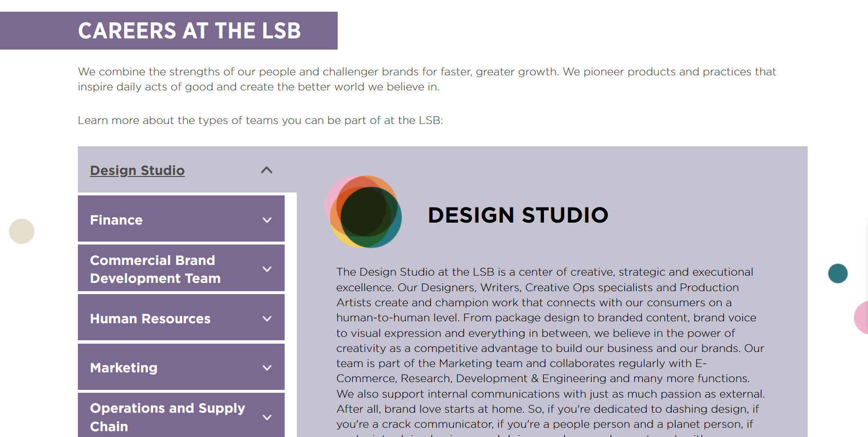
Task: Expand the Finance chevron arrow
Action: coord(267,220)
